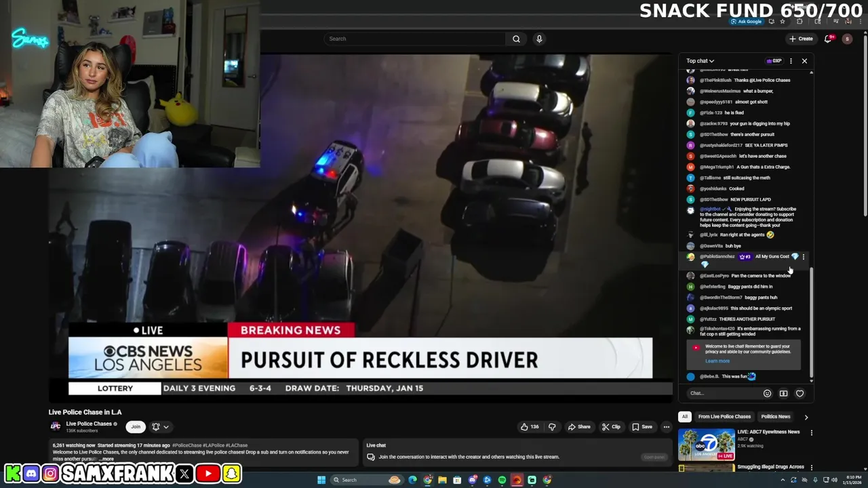The width and height of the screenshot is (868, 488).
Task: Expand description with ...more
Action: click(x=106, y=459)
